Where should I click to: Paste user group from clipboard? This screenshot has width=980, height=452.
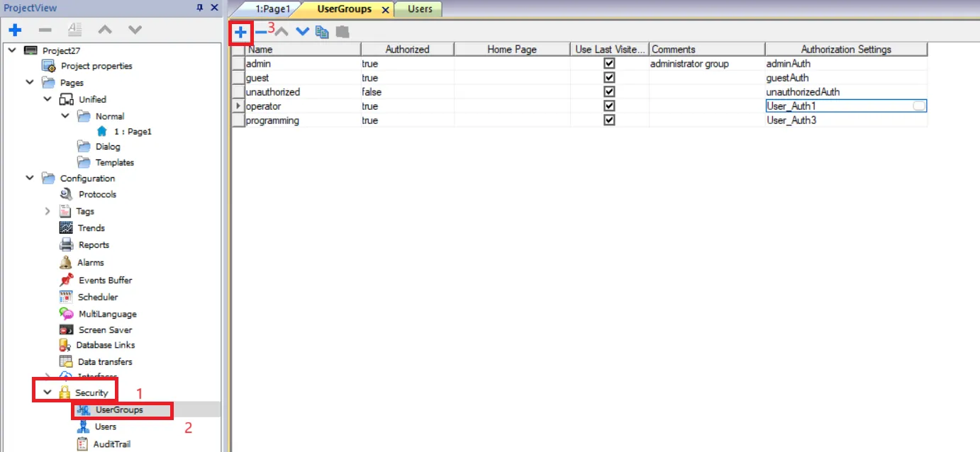[x=343, y=32]
